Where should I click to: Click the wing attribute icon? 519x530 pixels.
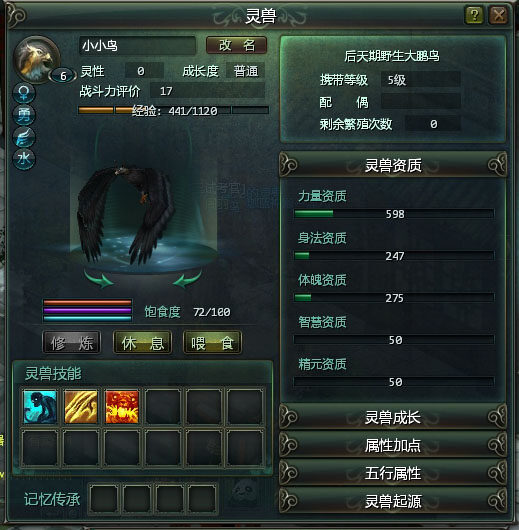[x=24, y=137]
